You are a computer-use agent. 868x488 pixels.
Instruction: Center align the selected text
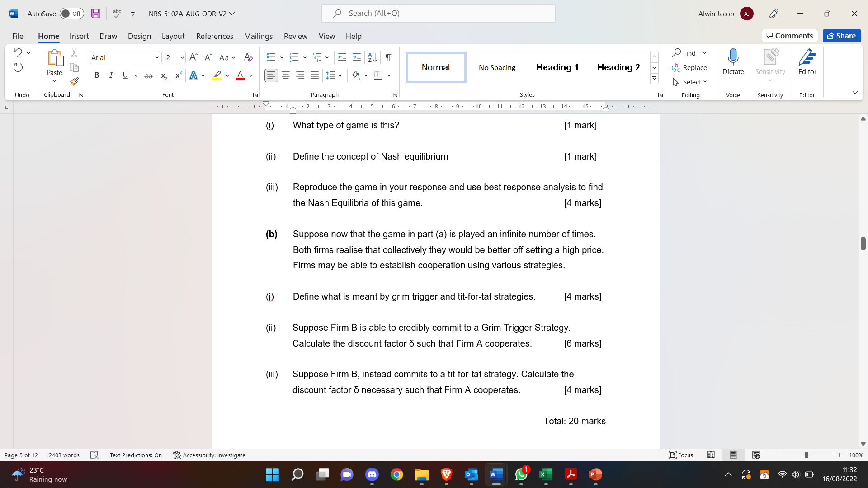click(285, 75)
